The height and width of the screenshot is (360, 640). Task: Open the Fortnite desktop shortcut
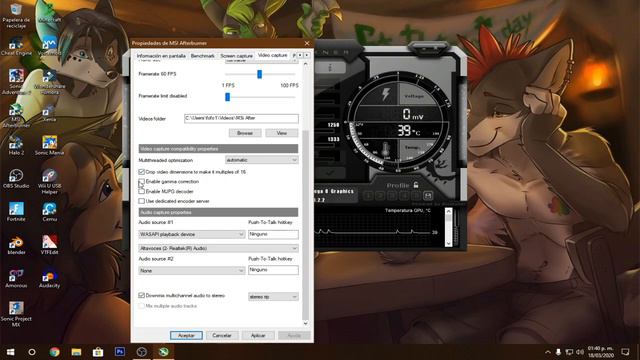16,212
